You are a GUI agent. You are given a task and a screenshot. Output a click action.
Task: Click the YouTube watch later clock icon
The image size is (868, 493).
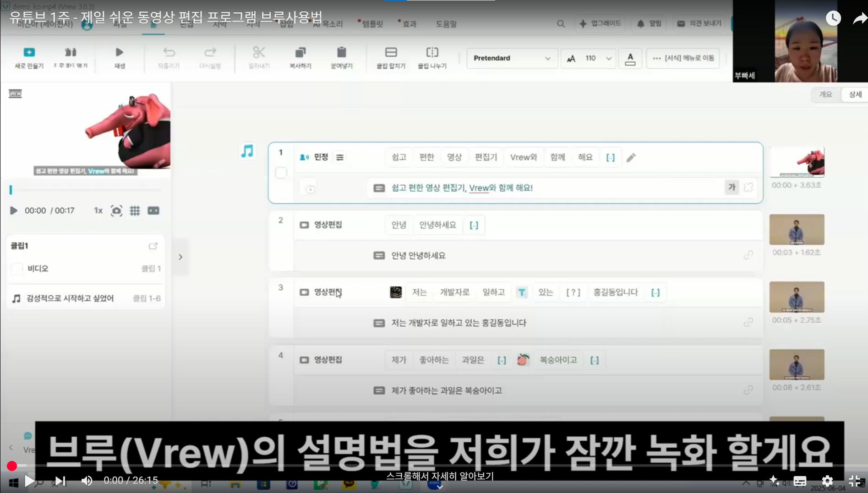pyautogui.click(x=833, y=18)
